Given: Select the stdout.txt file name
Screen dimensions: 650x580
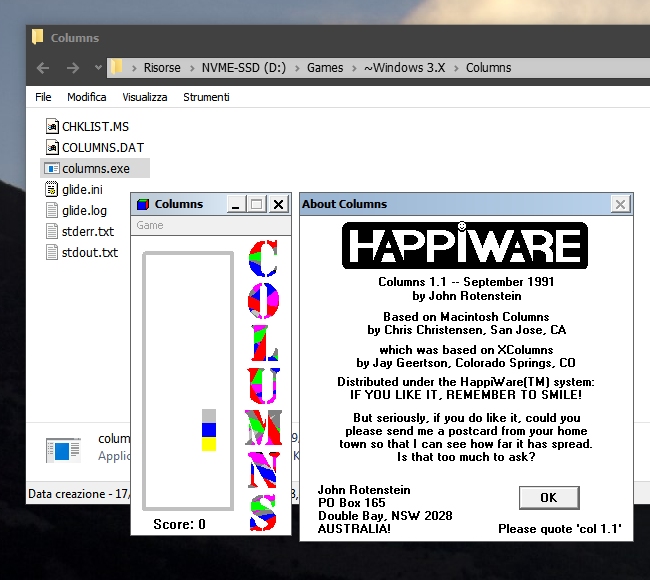Looking at the screenshot, I should [x=90, y=252].
